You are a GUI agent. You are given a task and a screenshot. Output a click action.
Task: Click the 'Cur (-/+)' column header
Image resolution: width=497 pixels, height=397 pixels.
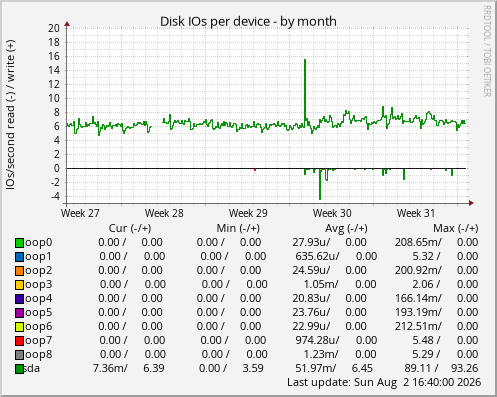(130, 228)
